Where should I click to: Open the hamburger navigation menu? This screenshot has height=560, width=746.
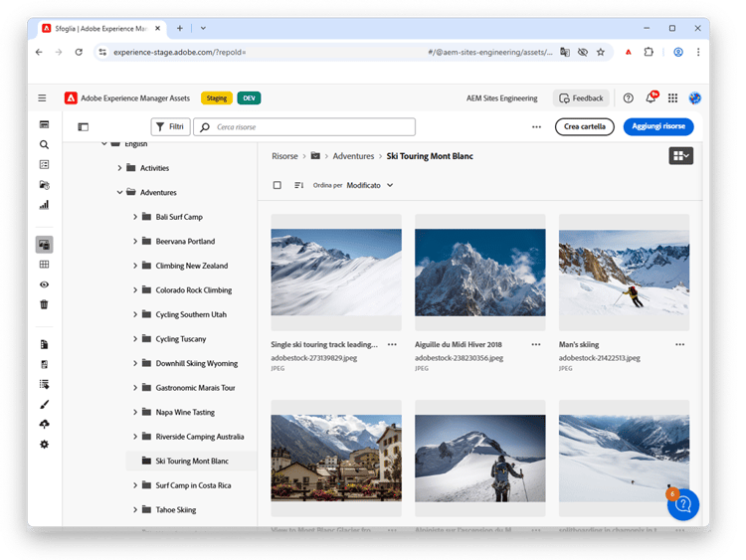42,98
